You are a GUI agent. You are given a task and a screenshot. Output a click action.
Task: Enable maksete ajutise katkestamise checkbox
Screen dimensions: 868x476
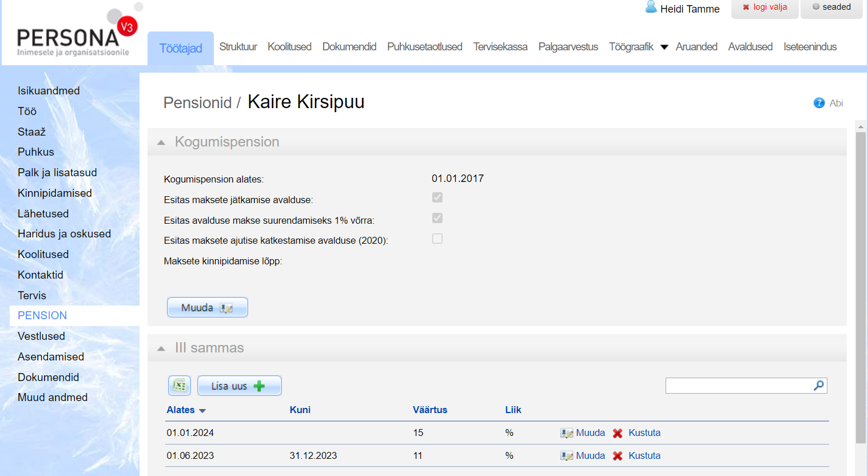click(437, 239)
